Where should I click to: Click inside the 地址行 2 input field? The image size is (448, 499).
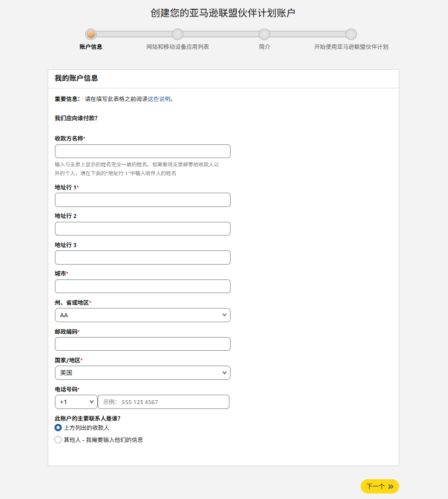click(x=142, y=228)
